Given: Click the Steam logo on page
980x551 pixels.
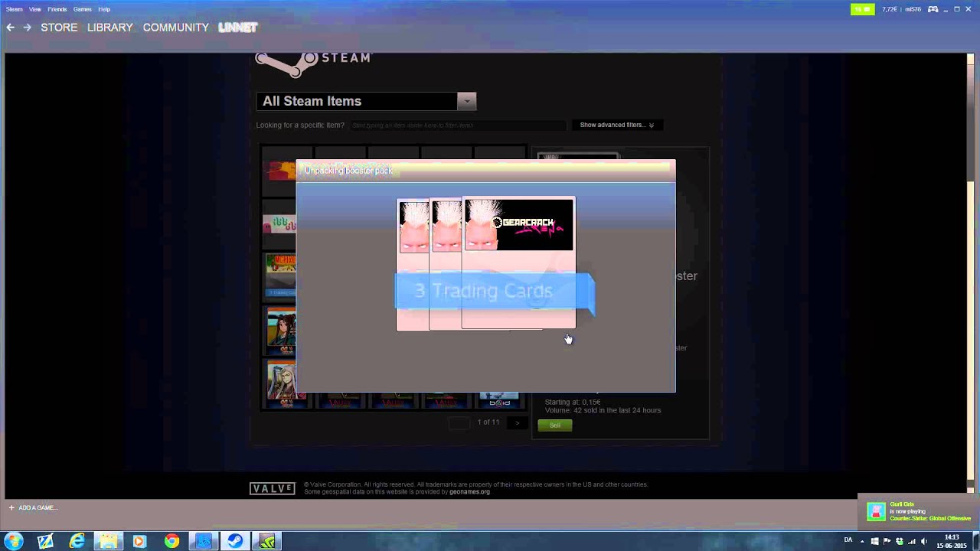Looking at the screenshot, I should click(x=313, y=63).
